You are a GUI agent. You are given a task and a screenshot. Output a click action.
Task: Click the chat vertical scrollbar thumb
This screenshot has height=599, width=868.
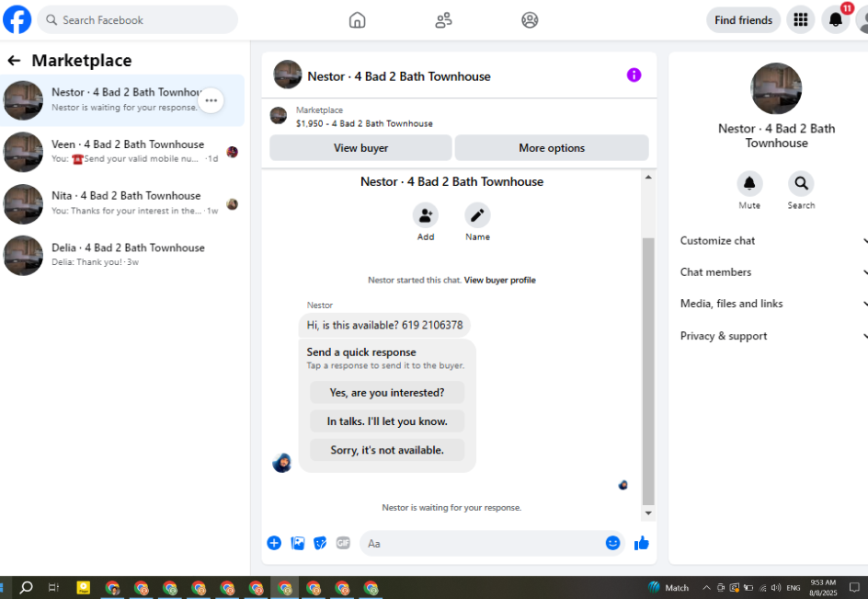(648, 371)
